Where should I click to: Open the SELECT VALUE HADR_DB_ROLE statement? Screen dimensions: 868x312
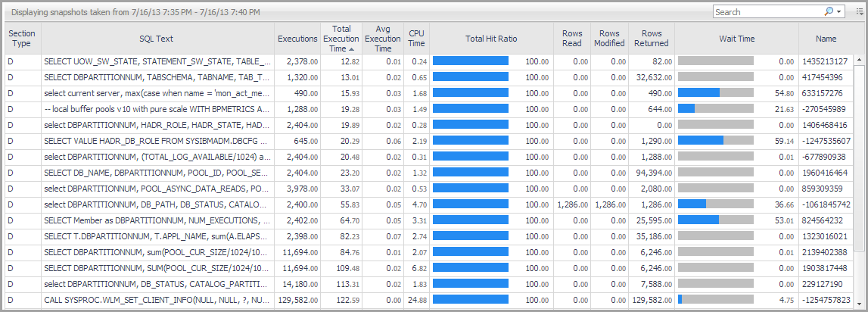[157, 141]
